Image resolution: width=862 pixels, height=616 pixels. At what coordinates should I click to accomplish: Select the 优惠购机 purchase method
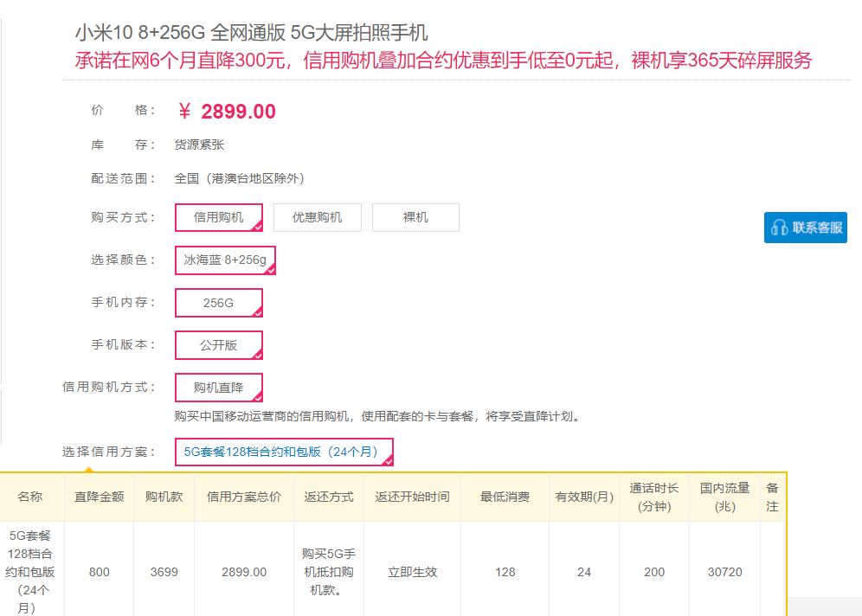(317, 217)
